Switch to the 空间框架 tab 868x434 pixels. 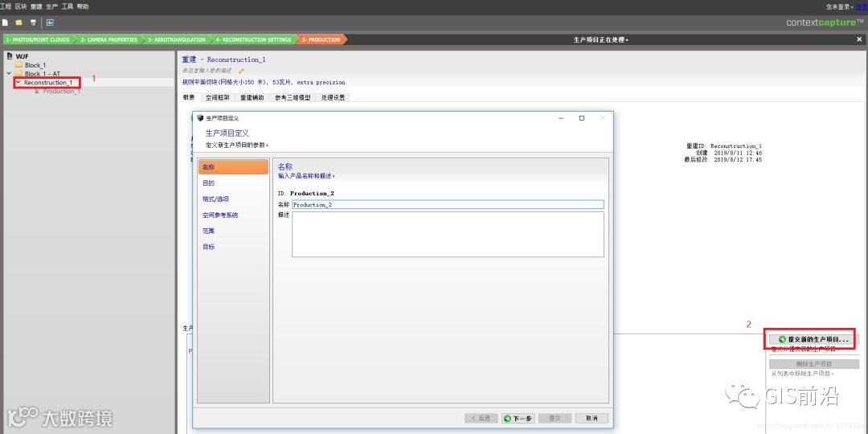(x=216, y=97)
